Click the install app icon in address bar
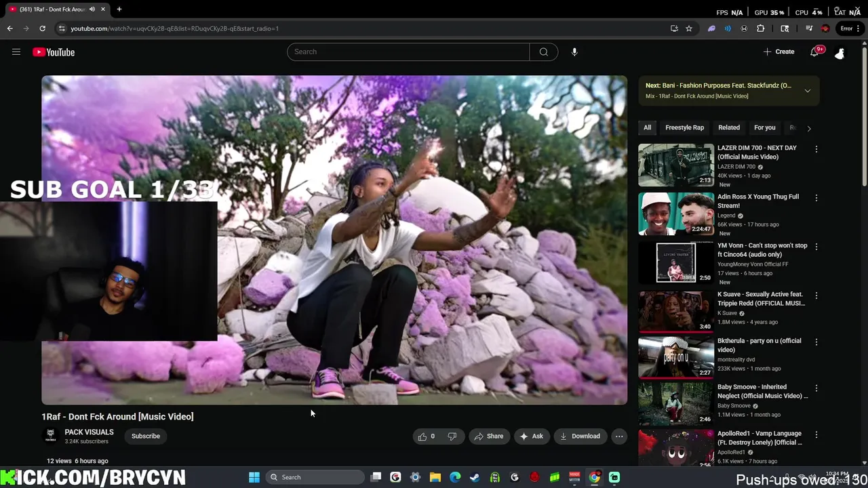Screen dimensions: 868x488 674,28
